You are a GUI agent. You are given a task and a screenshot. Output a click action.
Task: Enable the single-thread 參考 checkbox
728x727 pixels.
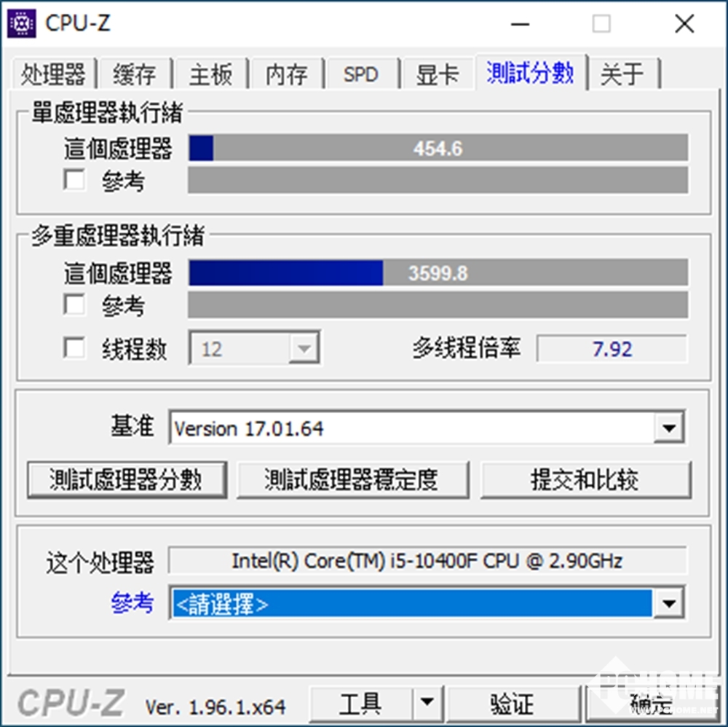pyautogui.click(x=74, y=179)
